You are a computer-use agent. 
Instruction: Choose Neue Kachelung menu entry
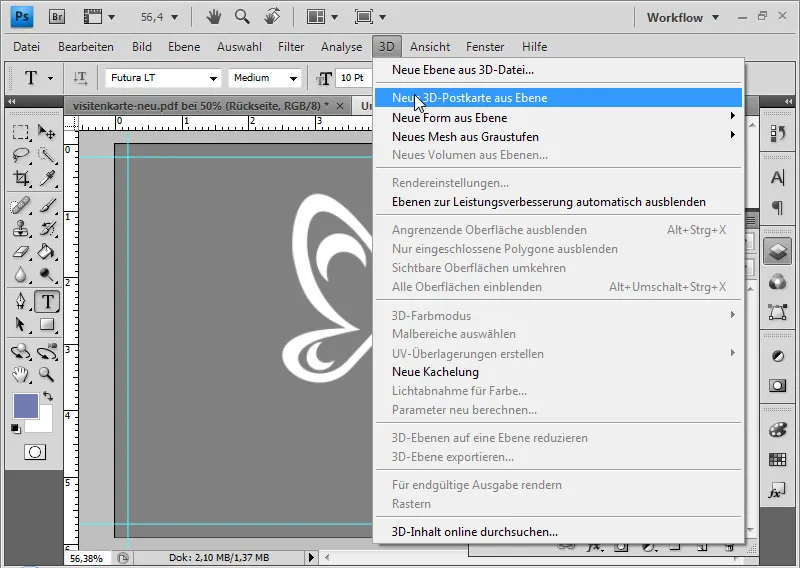558,372
